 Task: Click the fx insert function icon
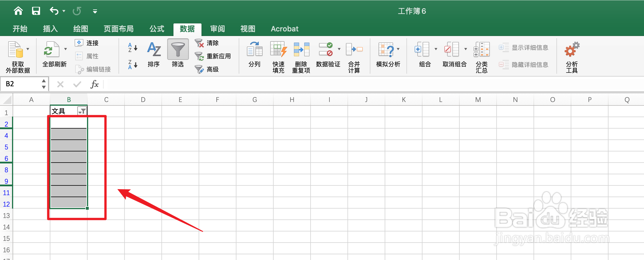94,84
